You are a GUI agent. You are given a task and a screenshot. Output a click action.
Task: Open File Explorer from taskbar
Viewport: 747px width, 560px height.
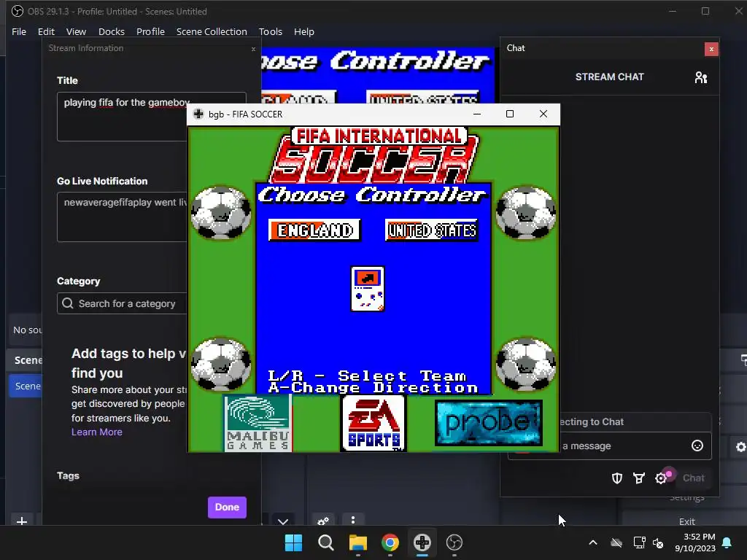tap(357, 542)
